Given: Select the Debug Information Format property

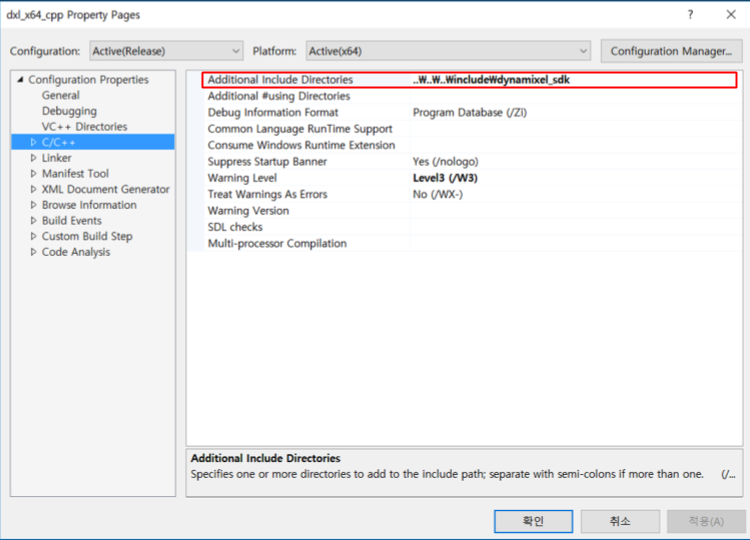Looking at the screenshot, I should (x=273, y=113).
